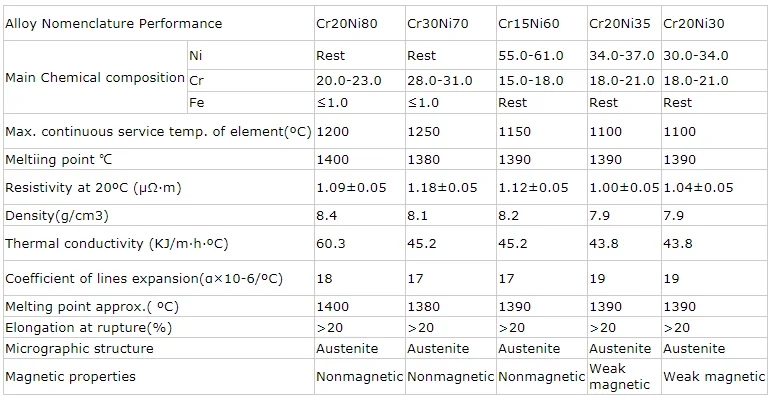Viewport: 772px width, 400px height.
Task: Select the 60.3 thermal conductivity value
Action: 330,243
